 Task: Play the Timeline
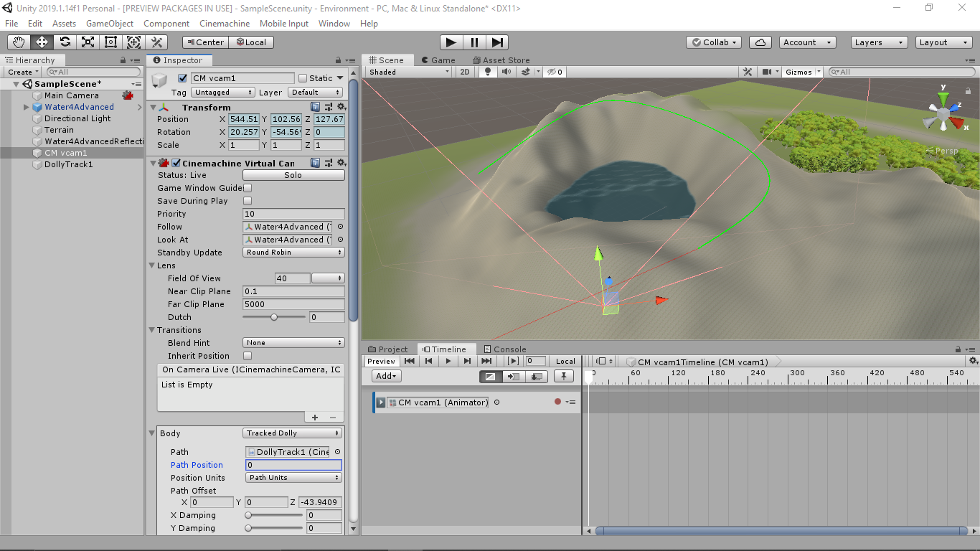click(448, 361)
